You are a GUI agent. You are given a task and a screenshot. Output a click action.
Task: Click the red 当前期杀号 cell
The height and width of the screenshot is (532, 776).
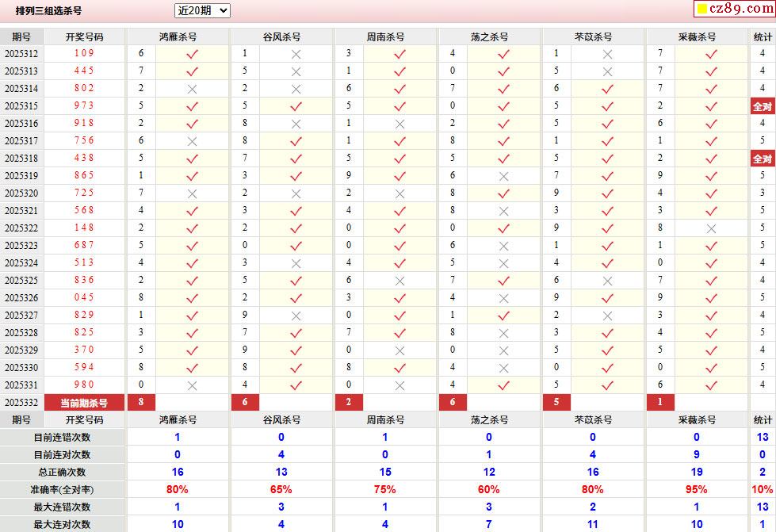click(x=84, y=403)
